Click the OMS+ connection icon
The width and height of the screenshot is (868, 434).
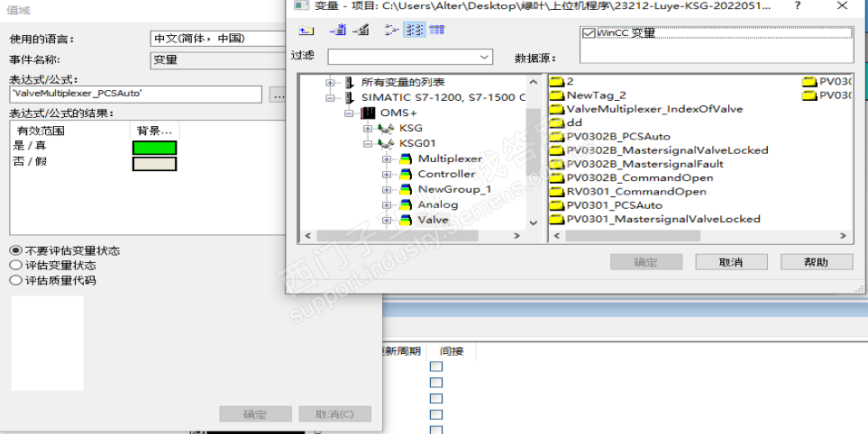click(x=368, y=113)
